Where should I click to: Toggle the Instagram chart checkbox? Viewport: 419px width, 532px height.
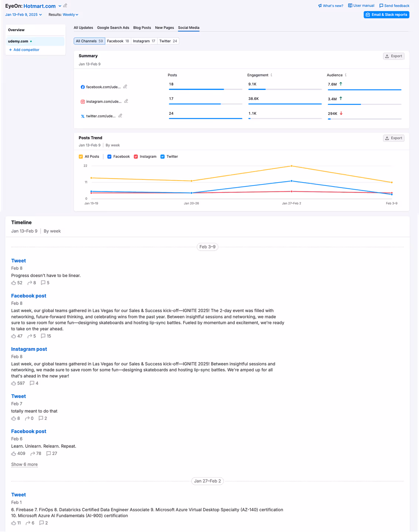pyautogui.click(x=136, y=157)
